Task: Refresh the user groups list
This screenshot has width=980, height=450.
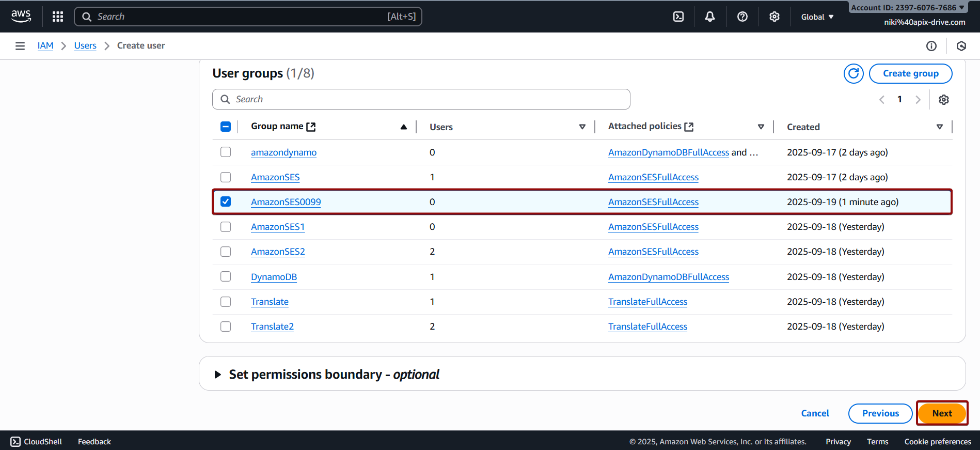Action: click(x=853, y=73)
